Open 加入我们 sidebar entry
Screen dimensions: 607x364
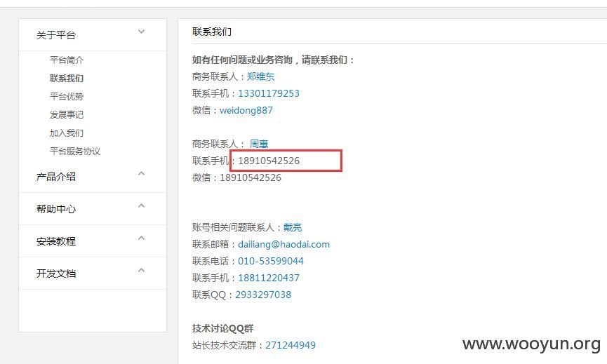click(x=67, y=133)
